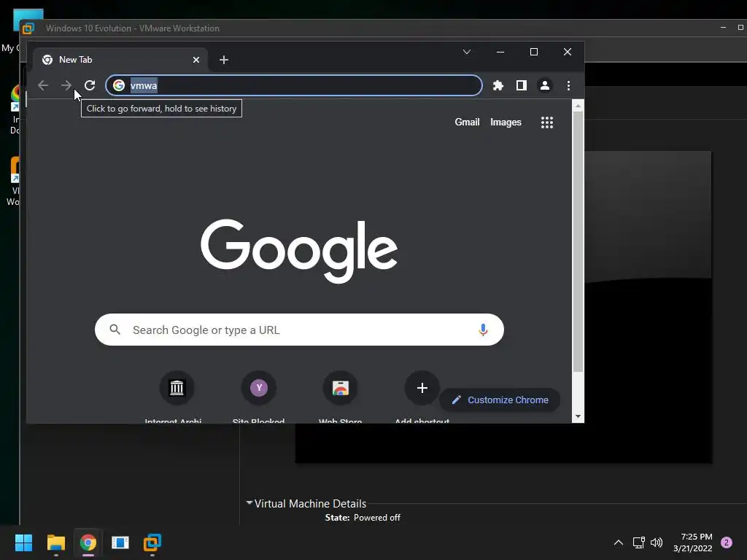Open new tab with plus button
The width and height of the screenshot is (747, 560).
click(x=224, y=60)
